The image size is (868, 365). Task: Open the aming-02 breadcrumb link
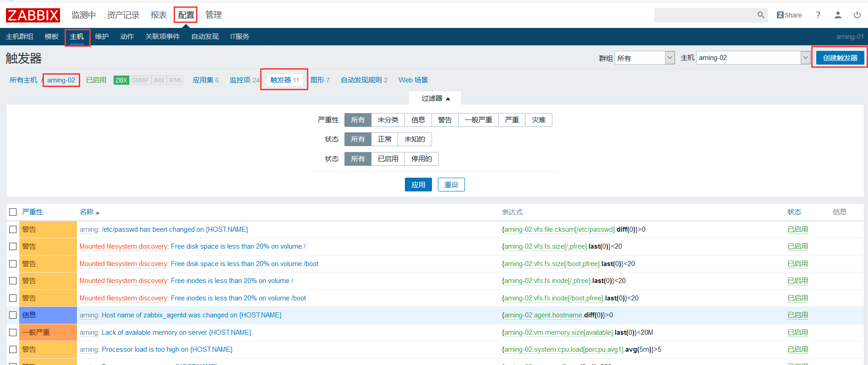[61, 80]
